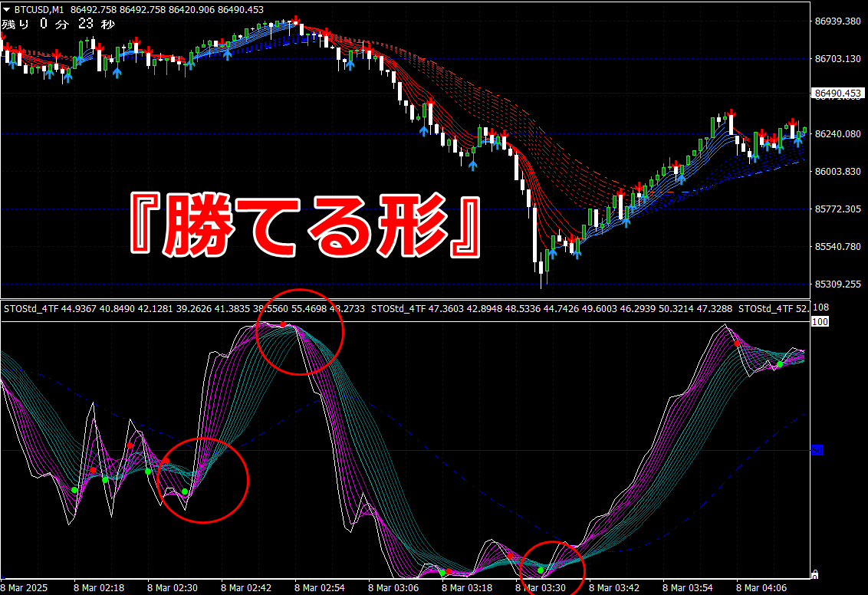Screen dimensions: 868x595
Task: Click the first STOStd_4TF 44.9367 indicator label
Action: point(184,309)
